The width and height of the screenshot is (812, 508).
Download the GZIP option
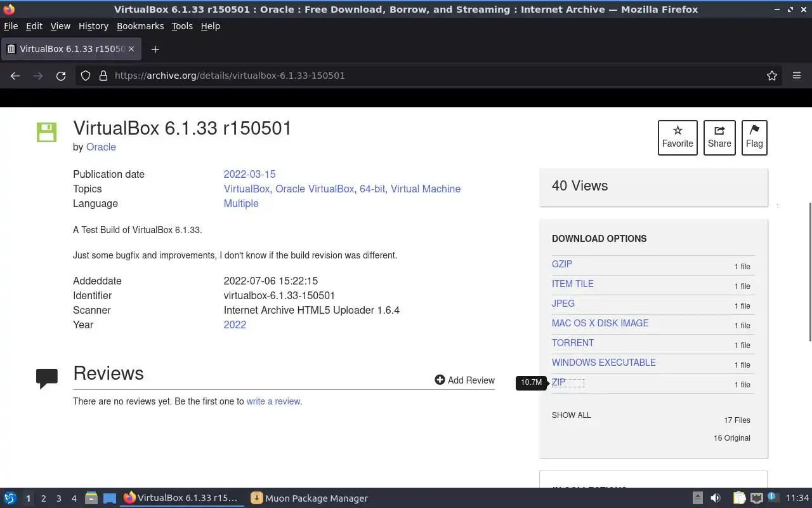(x=562, y=264)
